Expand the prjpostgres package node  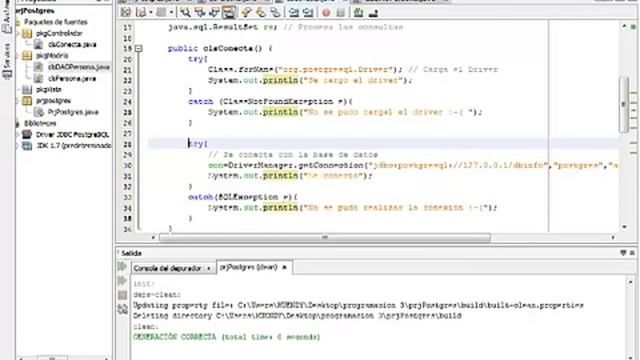point(18,101)
